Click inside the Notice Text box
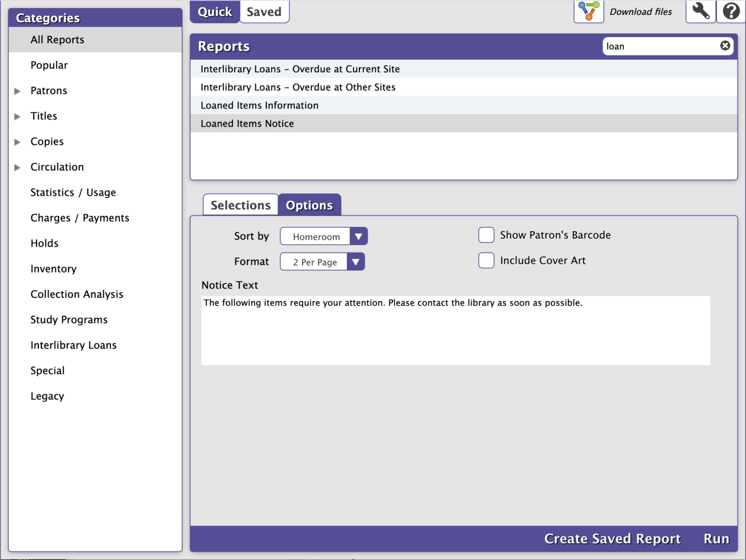 (x=455, y=335)
